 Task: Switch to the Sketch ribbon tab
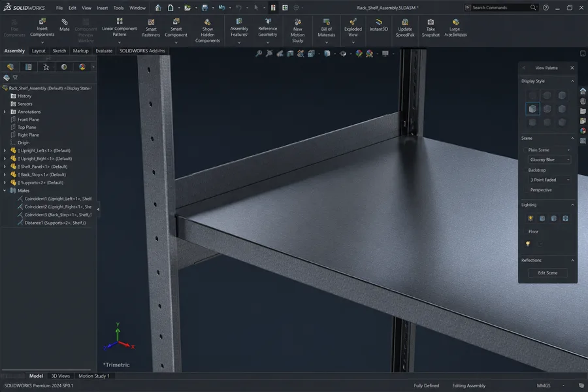(x=59, y=51)
